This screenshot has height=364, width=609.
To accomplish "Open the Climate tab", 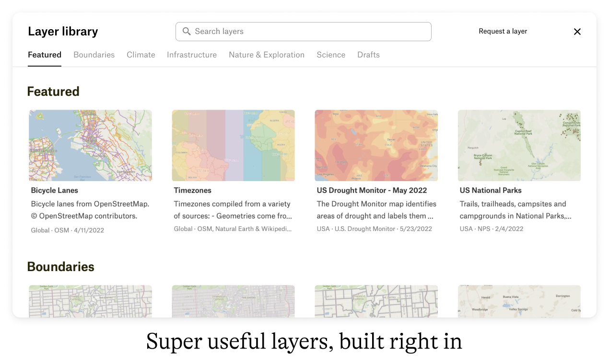I will coord(141,55).
